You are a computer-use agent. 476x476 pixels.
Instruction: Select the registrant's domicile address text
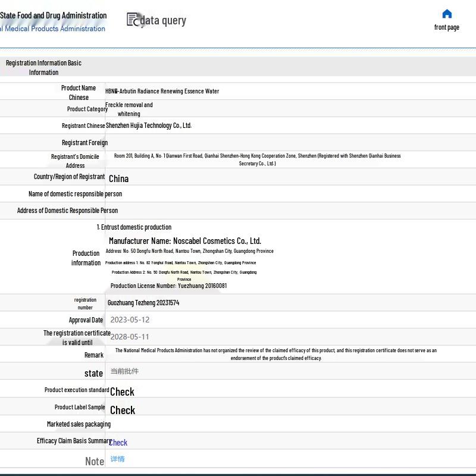(257, 159)
